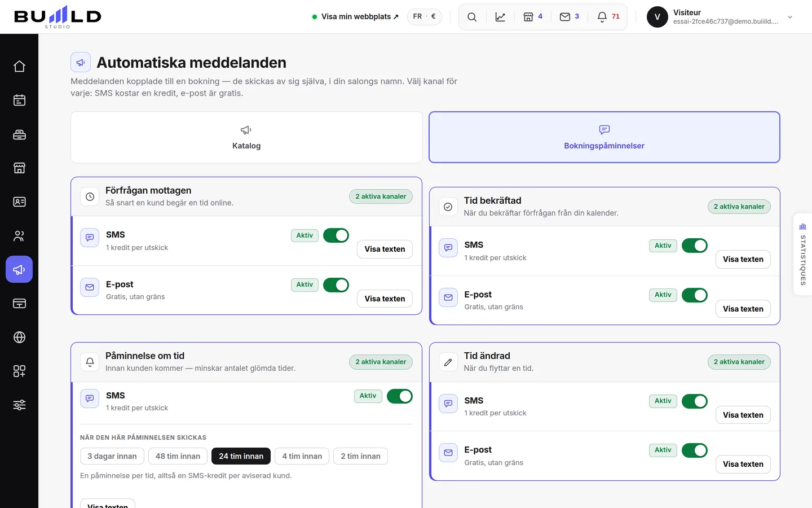
Task: Click the 2 aktiva kanaler badge in Tid ändrad
Action: (739, 362)
